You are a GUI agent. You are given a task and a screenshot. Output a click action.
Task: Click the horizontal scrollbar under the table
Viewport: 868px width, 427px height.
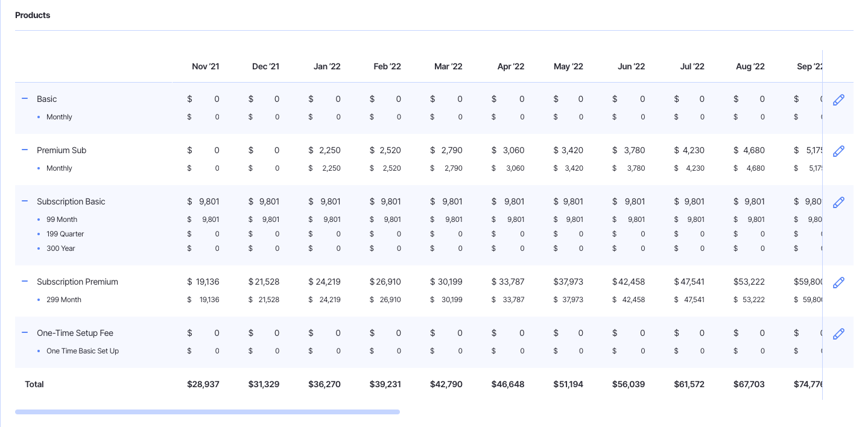tap(207, 412)
